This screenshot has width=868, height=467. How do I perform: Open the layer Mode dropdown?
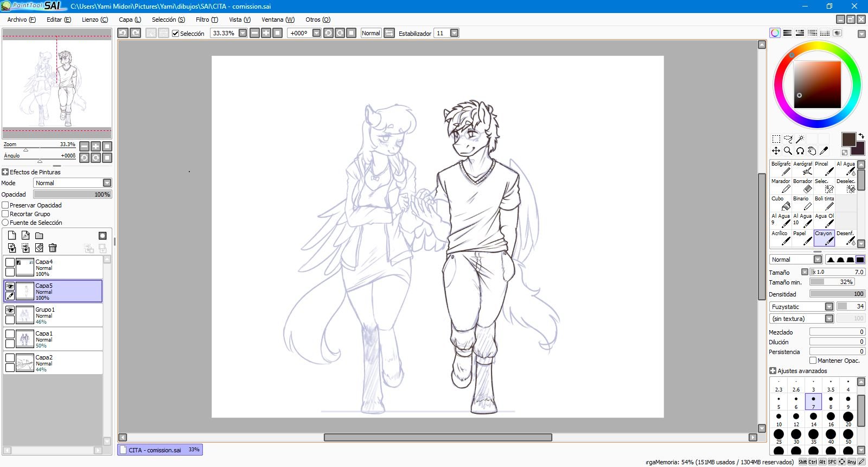(x=107, y=183)
